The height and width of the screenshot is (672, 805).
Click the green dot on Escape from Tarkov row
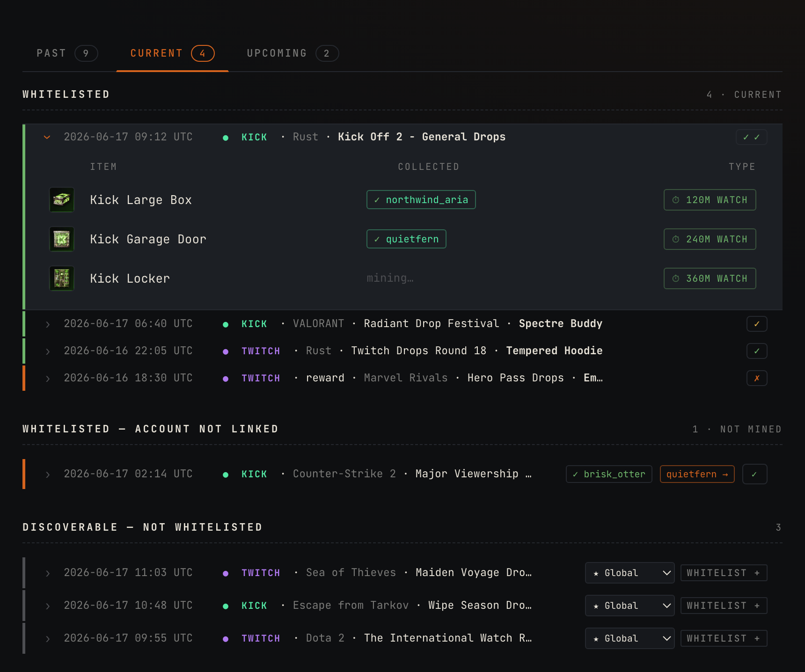click(x=226, y=606)
